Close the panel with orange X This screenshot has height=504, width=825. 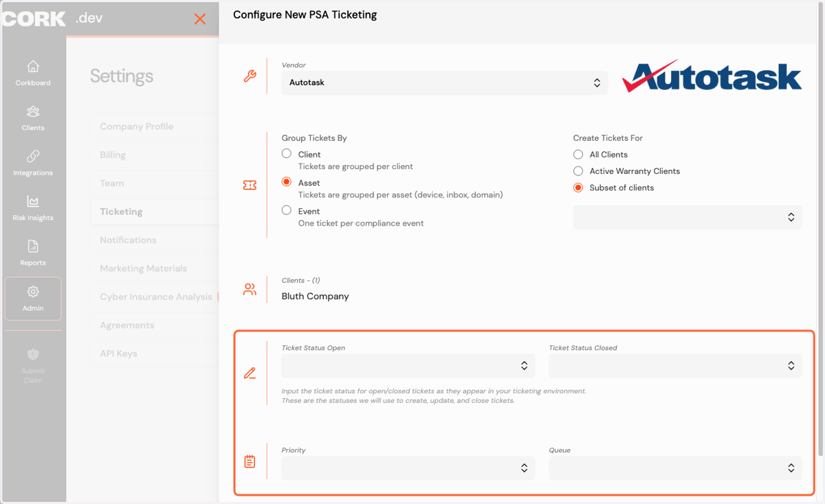200,19
